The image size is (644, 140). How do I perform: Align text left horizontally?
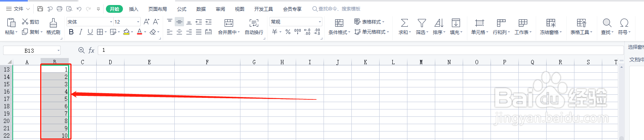[x=170, y=32]
